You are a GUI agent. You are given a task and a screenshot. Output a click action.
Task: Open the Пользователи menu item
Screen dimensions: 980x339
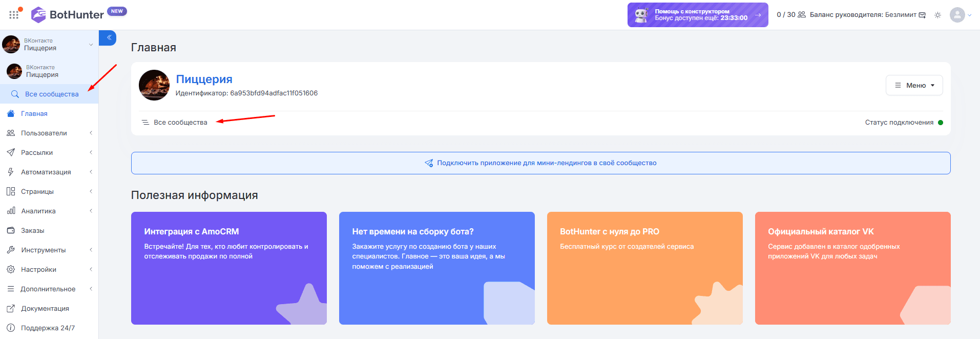pos(44,133)
